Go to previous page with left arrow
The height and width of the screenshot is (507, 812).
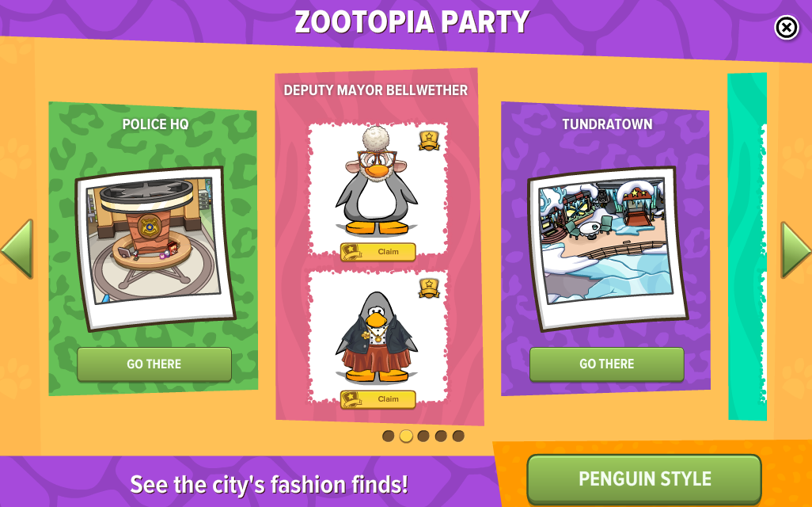click(17, 249)
